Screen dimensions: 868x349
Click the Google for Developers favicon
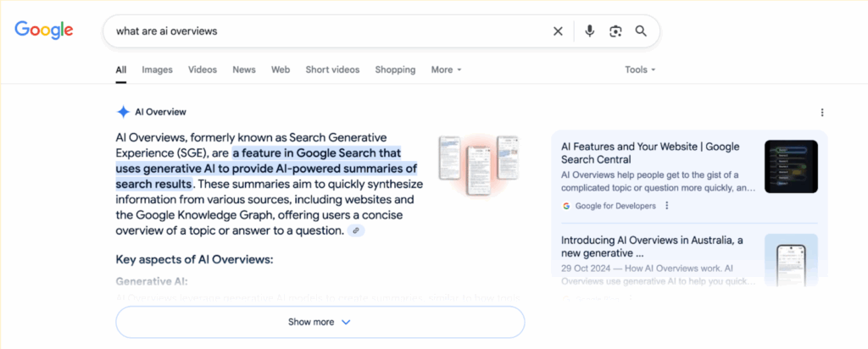[566, 206]
